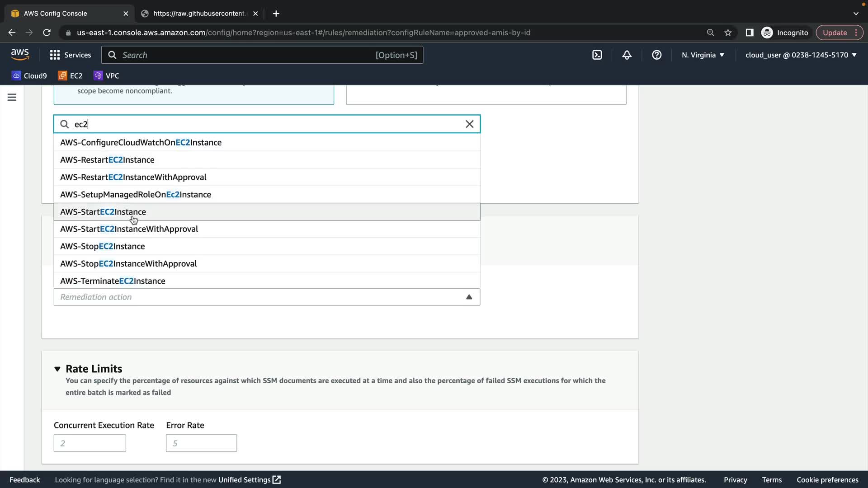This screenshot has width=868, height=488.
Task: Click the Concurrent Execution Rate field
Action: (90, 443)
